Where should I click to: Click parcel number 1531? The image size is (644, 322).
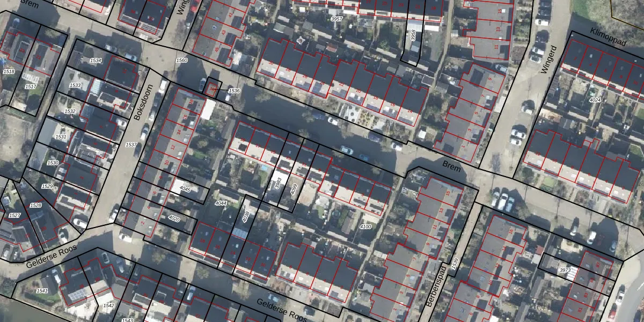coord(61,137)
